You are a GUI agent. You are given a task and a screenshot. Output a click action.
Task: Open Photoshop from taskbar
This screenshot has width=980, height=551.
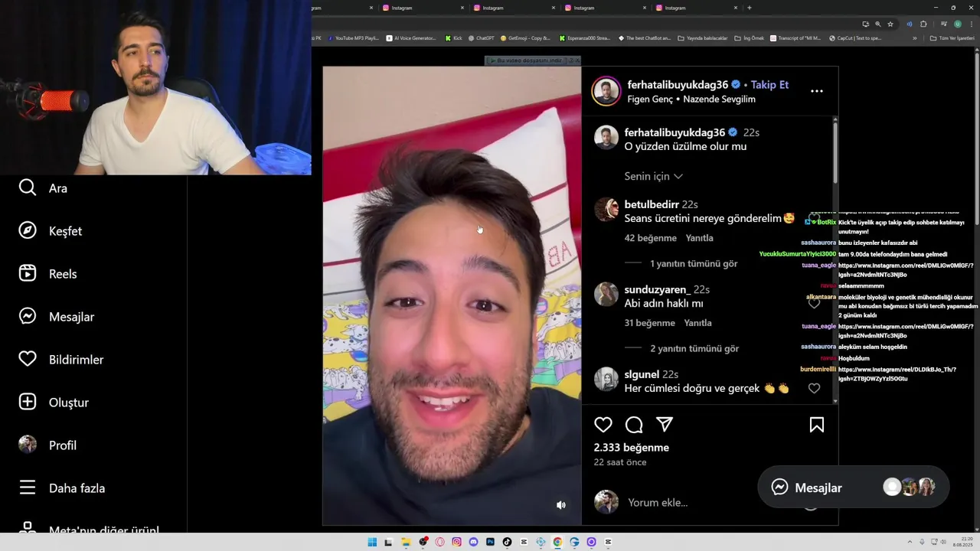pos(490,542)
